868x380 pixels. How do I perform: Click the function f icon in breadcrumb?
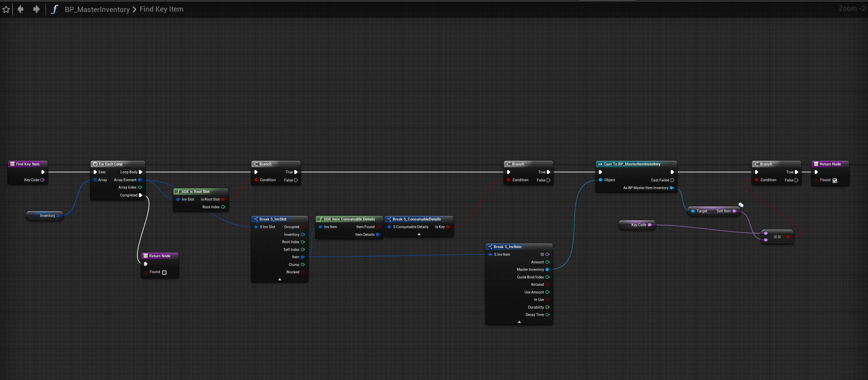point(55,9)
